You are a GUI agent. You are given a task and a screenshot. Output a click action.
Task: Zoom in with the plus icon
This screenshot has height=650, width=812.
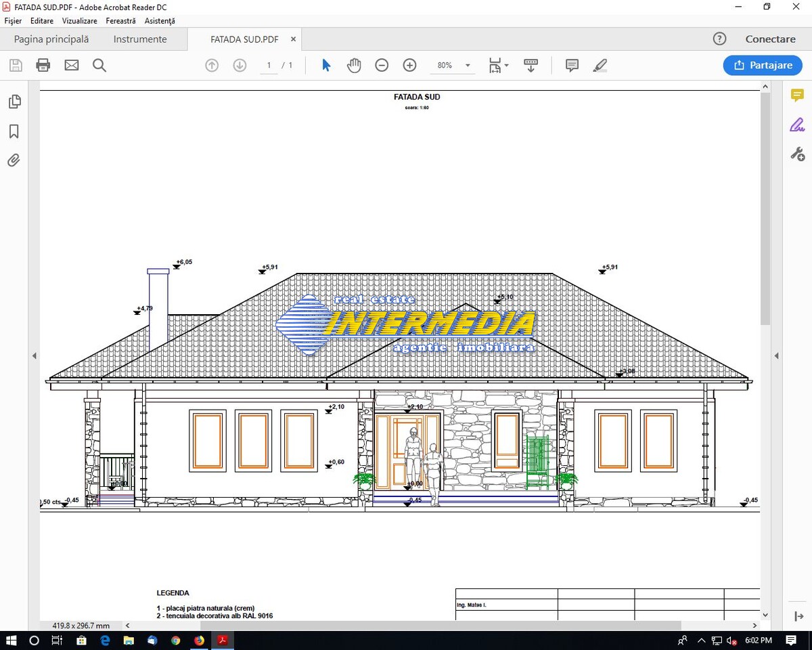pyautogui.click(x=409, y=66)
